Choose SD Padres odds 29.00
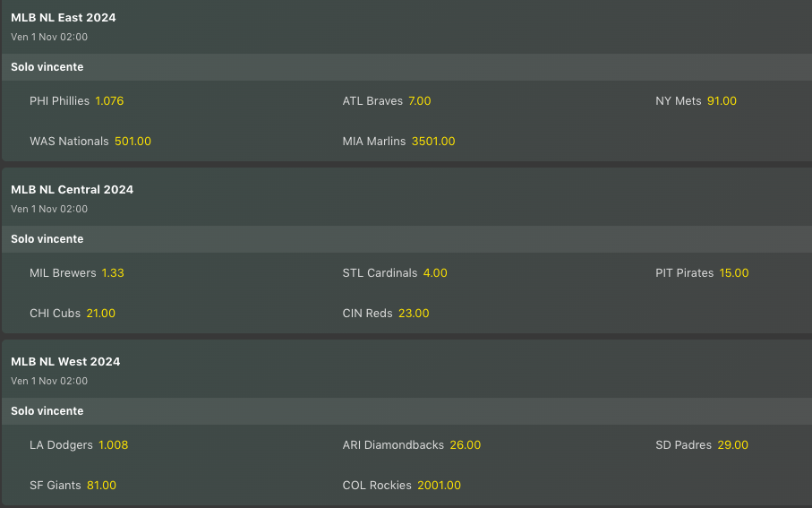 point(732,445)
